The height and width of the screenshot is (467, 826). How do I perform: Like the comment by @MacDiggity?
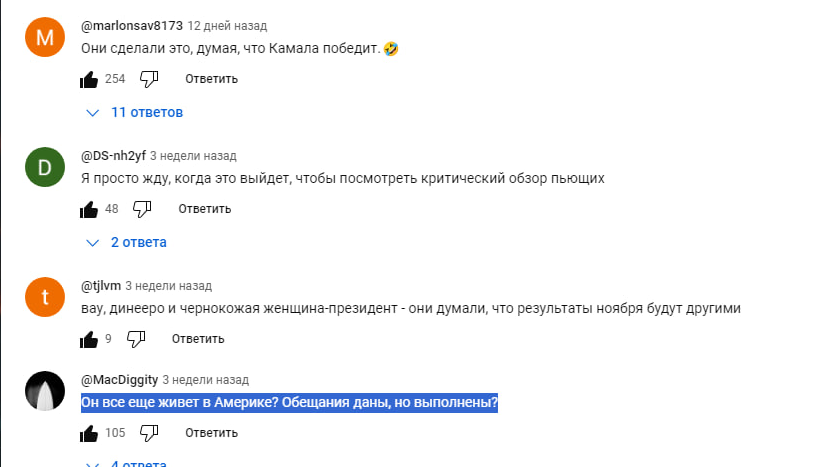pyautogui.click(x=90, y=433)
